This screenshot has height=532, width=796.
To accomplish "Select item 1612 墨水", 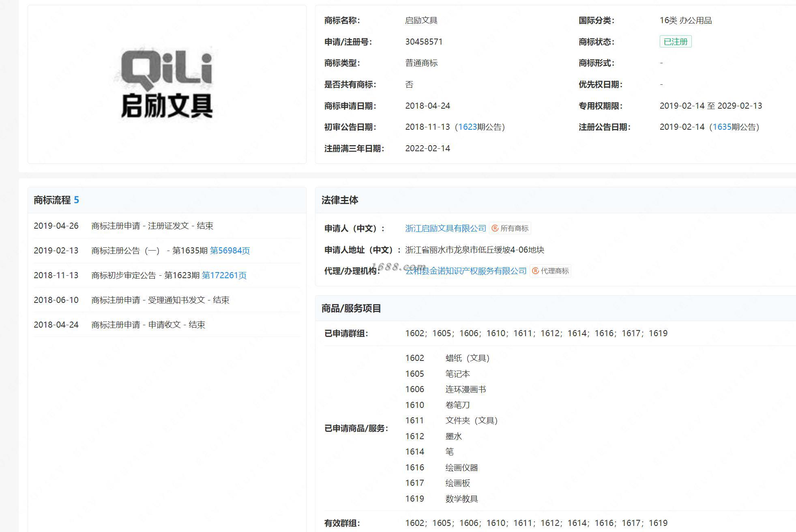I will point(433,436).
